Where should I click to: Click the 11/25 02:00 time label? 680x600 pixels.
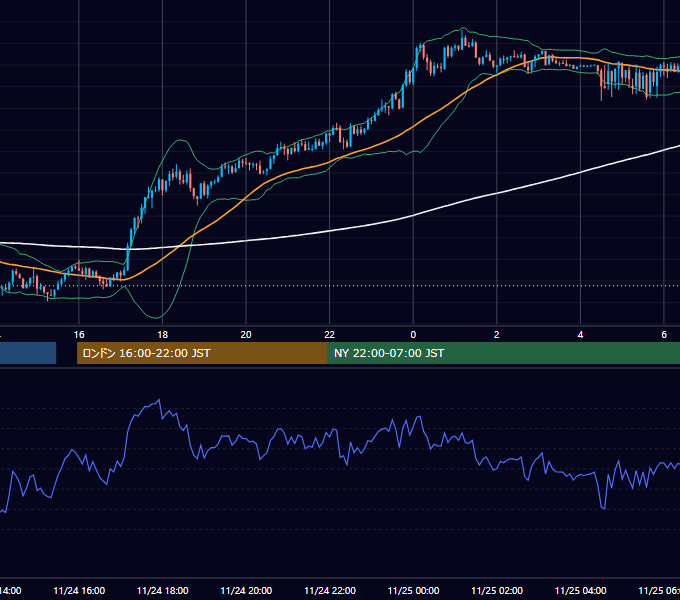497,590
